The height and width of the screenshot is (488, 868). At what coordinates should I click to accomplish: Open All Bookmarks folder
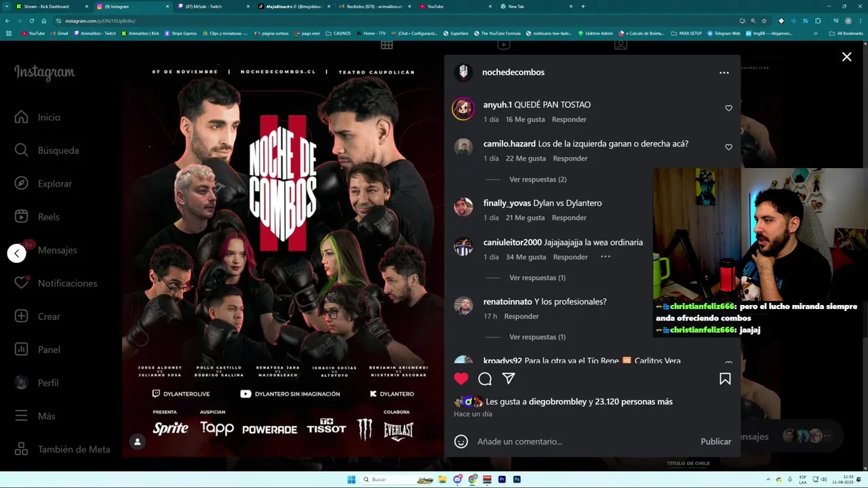pos(846,33)
